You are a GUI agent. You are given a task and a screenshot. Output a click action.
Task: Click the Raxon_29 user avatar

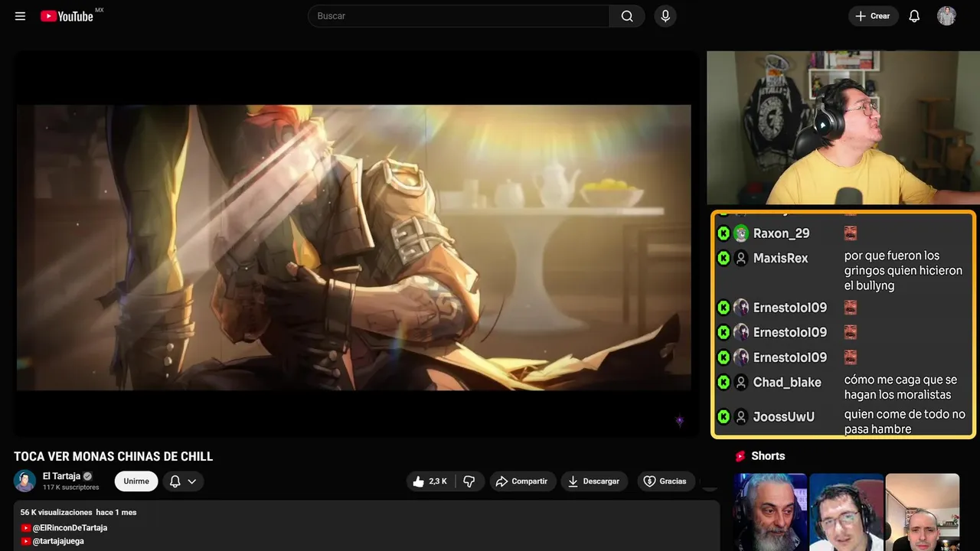pos(740,233)
